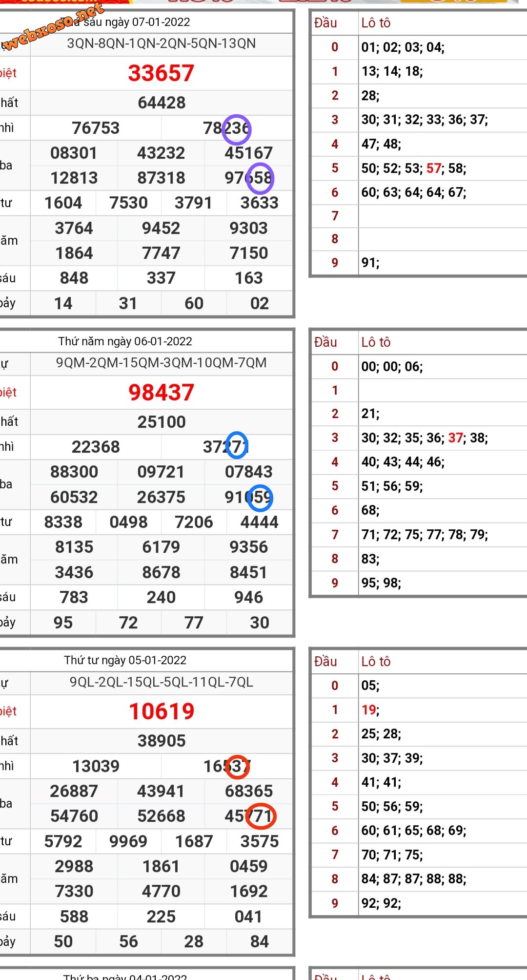
Task: Select lô tô entry "91;"
Action: click(x=370, y=263)
